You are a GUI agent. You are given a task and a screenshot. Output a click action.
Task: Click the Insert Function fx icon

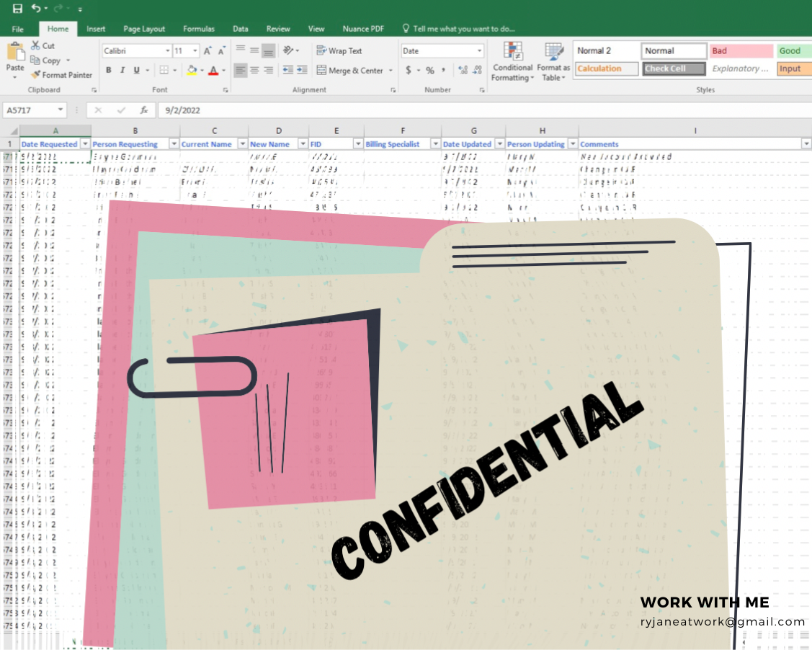pyautogui.click(x=144, y=110)
